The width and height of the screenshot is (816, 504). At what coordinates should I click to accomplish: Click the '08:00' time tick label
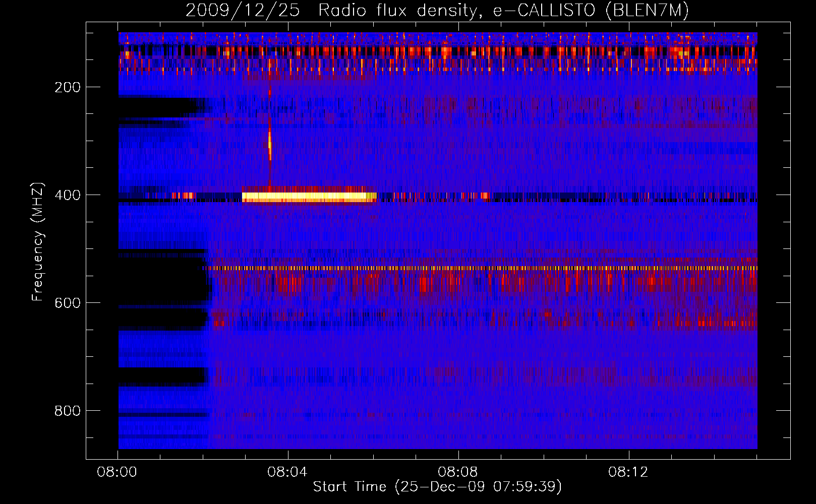(118, 472)
